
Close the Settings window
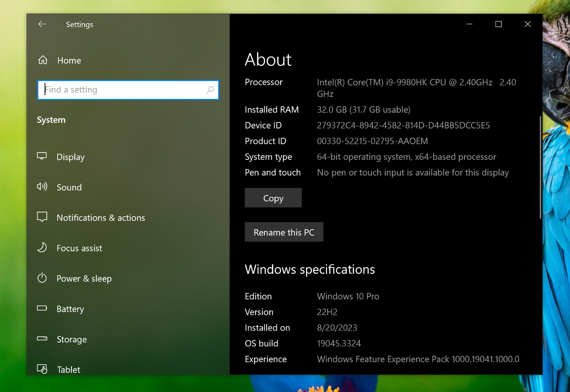[x=528, y=24]
